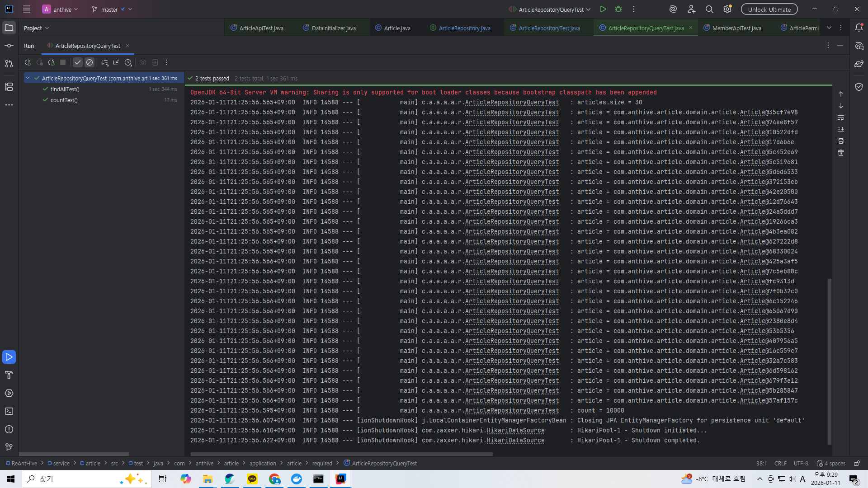Click the console horizontal scrollbar

[x=341, y=454]
